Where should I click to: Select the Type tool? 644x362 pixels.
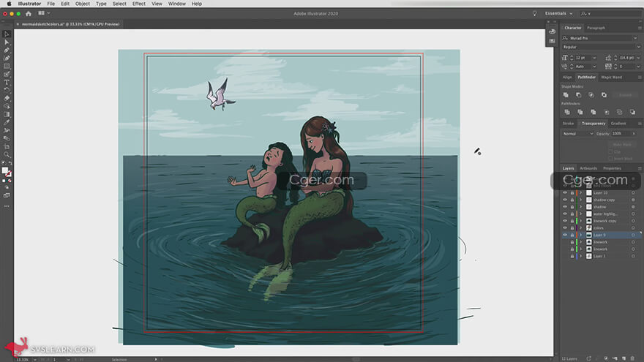[x=7, y=82]
